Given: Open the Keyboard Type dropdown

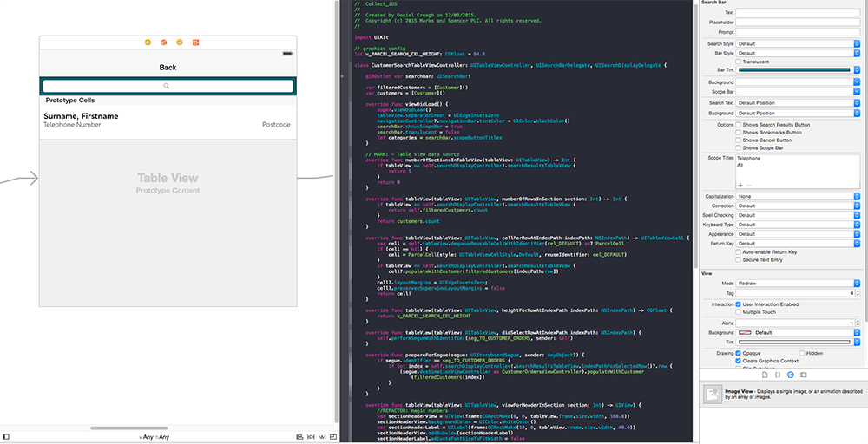Looking at the screenshot, I should coord(798,225).
